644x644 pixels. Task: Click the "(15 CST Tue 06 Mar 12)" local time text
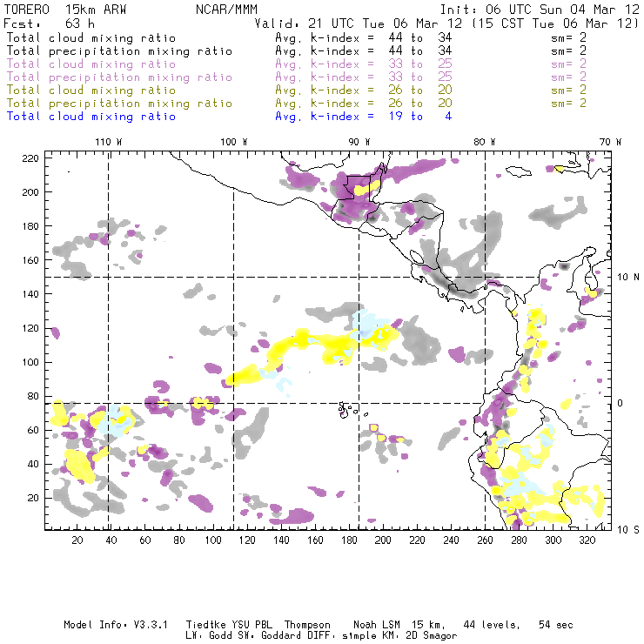coord(555,23)
